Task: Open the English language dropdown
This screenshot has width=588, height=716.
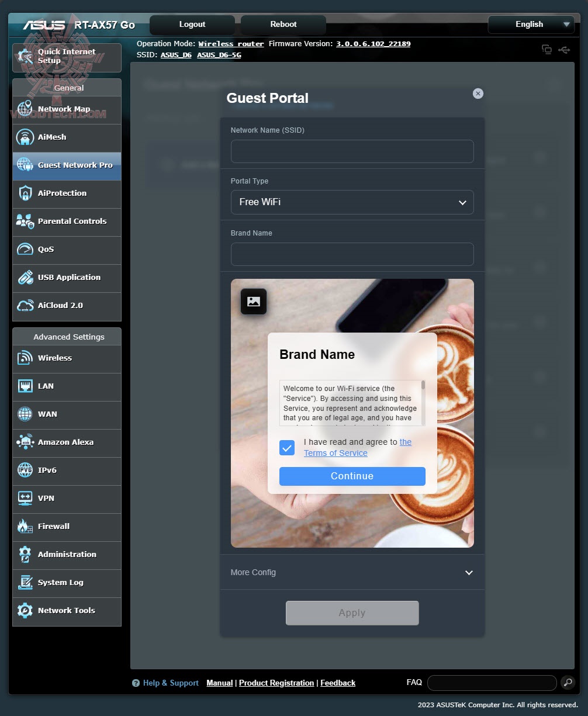Action: point(531,25)
